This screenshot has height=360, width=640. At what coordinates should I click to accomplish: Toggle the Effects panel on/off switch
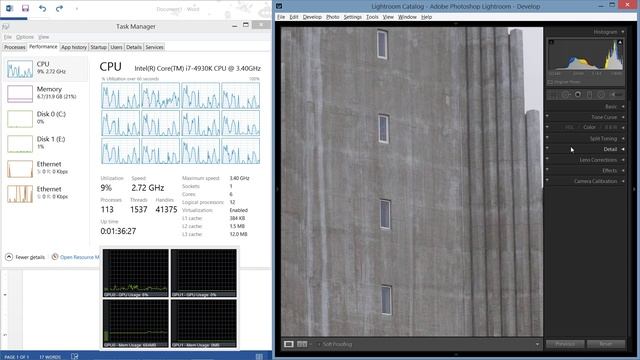[x=547, y=169]
